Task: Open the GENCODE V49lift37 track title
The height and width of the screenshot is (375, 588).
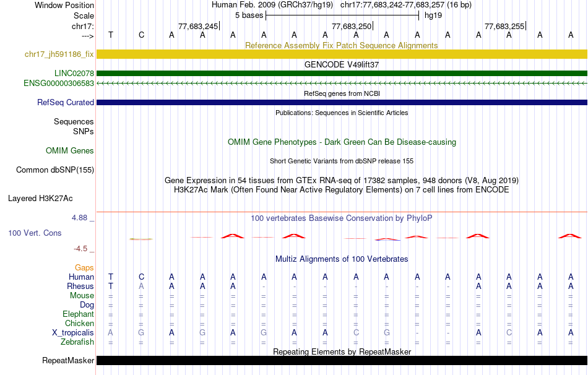Action: pos(342,64)
